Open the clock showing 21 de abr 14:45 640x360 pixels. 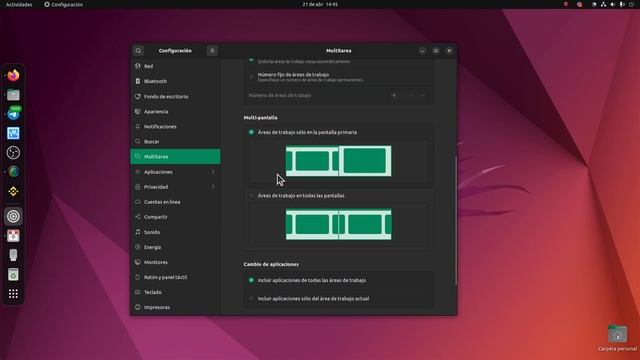tap(320, 4)
